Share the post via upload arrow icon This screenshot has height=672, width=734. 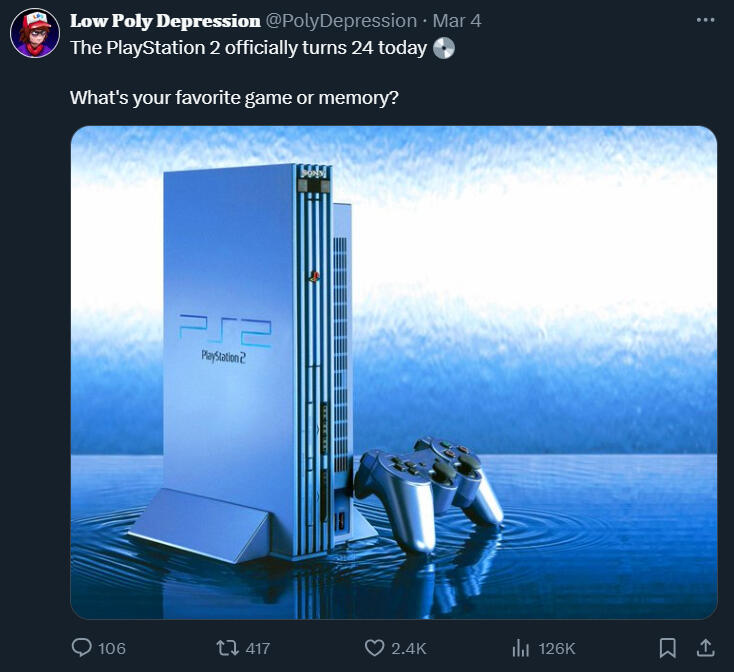(705, 648)
